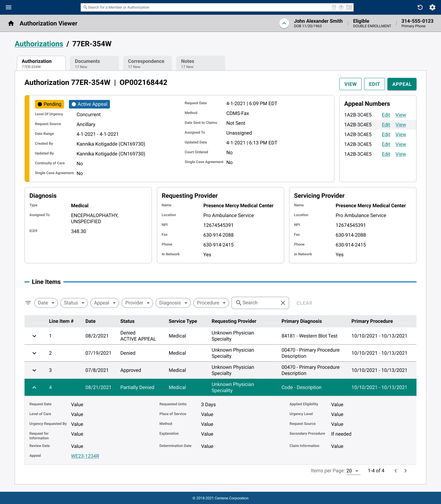Expand line item 1 row chevron
This screenshot has height=504, width=441.
pos(34,336)
